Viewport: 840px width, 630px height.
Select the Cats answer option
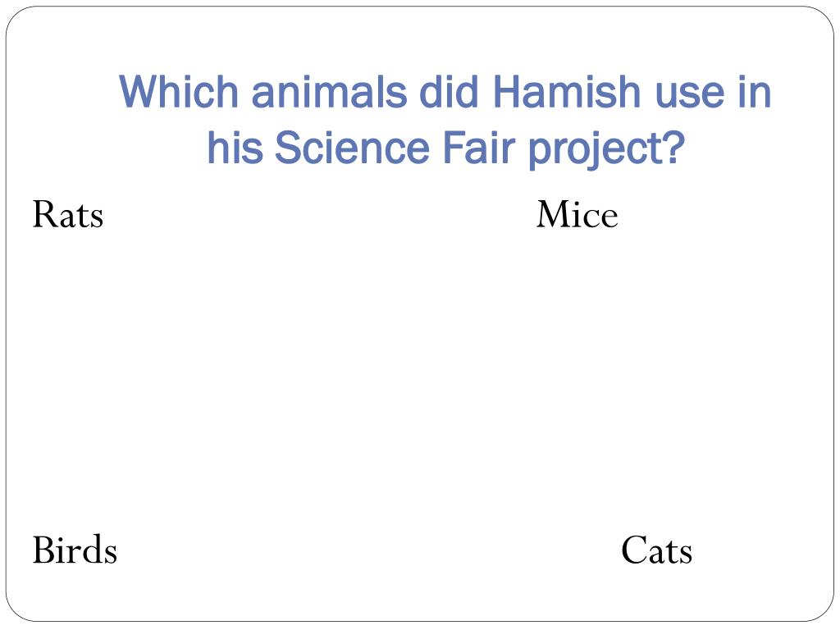point(656,550)
